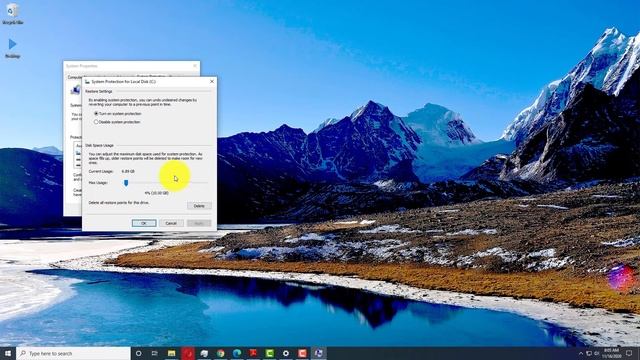
Task: Open File Explorer from the taskbar
Action: tap(171, 353)
